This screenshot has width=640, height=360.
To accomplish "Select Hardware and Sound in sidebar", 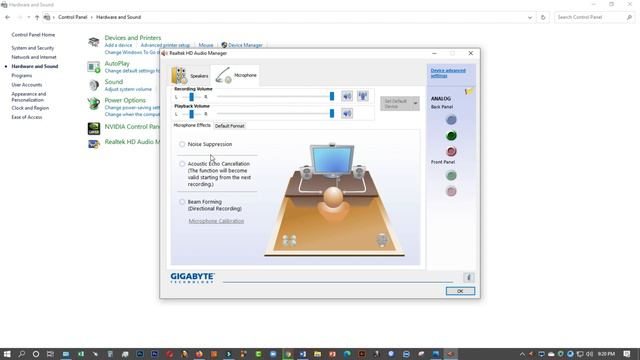I will (x=35, y=66).
